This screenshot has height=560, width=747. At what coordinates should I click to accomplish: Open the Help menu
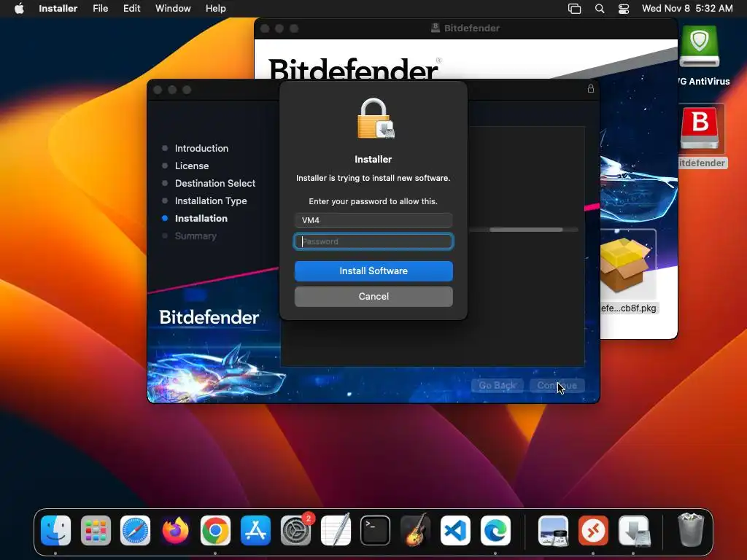(216, 9)
